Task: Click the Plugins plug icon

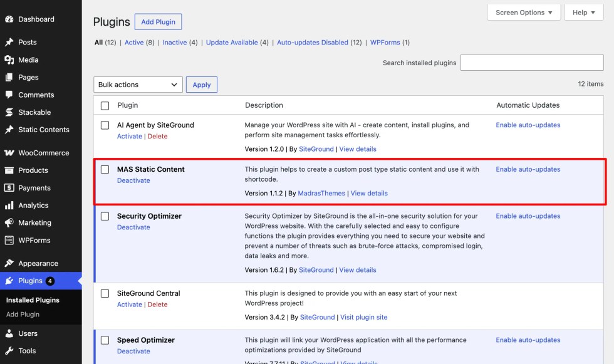Action: click(x=9, y=281)
